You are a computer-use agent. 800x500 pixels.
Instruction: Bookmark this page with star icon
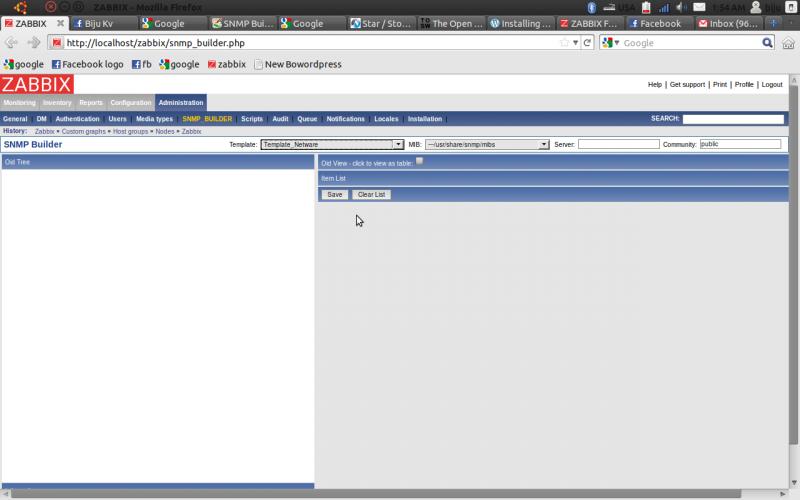tap(564, 43)
